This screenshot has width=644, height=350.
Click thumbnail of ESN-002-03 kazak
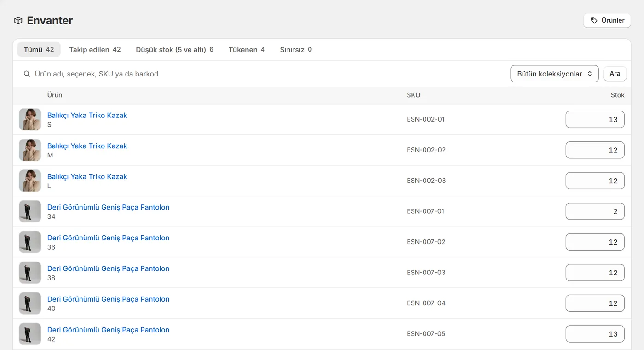(x=30, y=181)
